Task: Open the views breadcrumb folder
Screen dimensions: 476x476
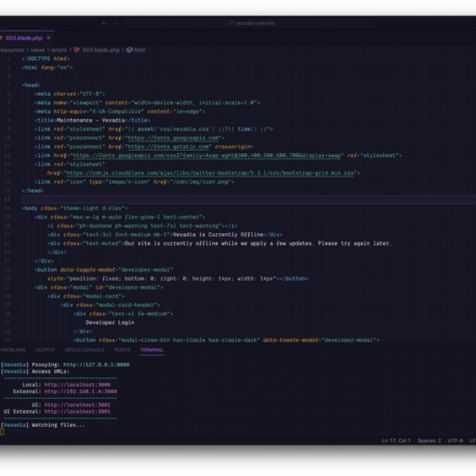Action: (x=37, y=50)
